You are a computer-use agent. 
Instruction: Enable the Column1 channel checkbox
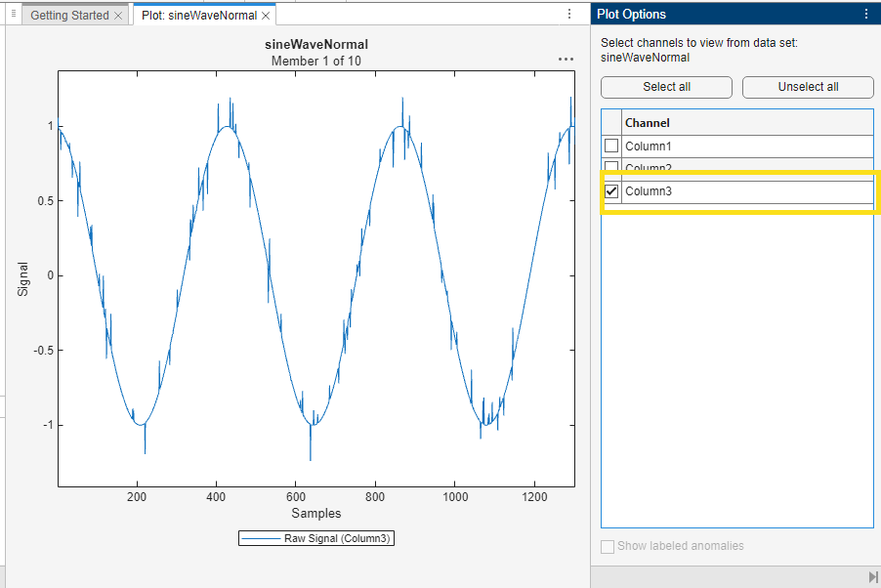tap(611, 146)
